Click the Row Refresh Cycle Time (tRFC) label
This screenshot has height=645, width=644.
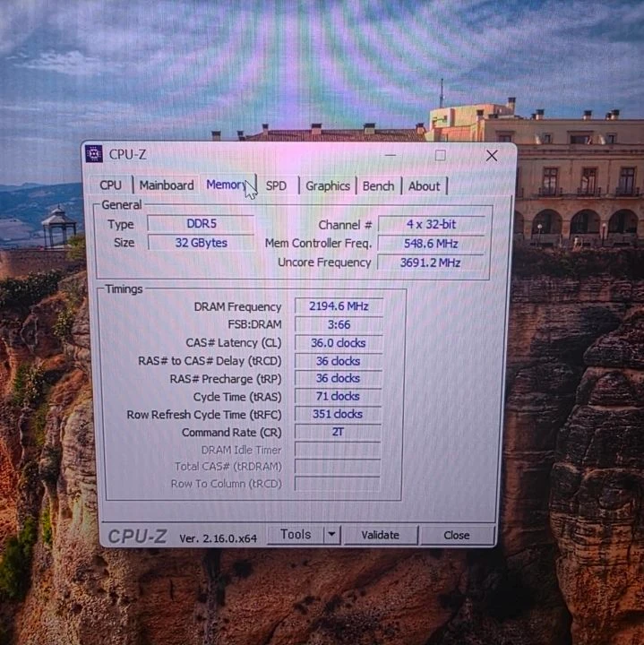pyautogui.click(x=204, y=415)
